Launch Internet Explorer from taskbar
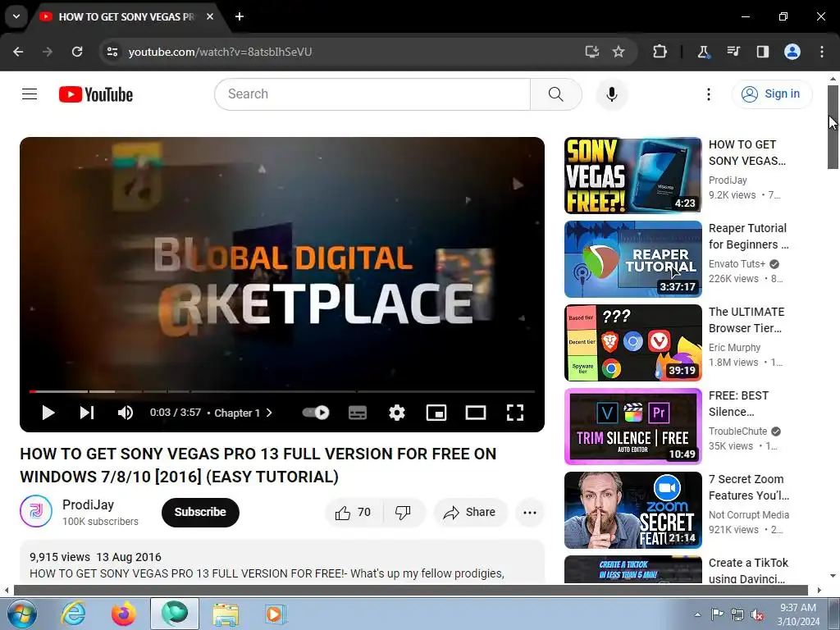840x630 pixels. (x=73, y=614)
